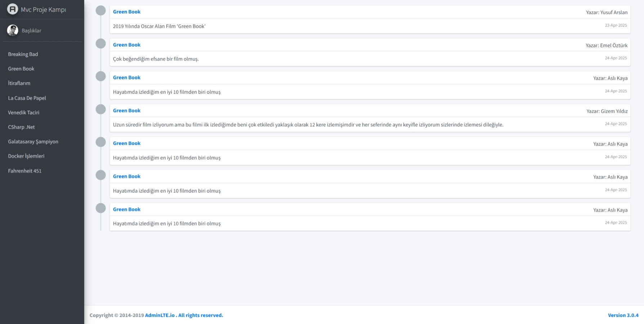Select Venedik Taciri from the sidebar

(24, 112)
